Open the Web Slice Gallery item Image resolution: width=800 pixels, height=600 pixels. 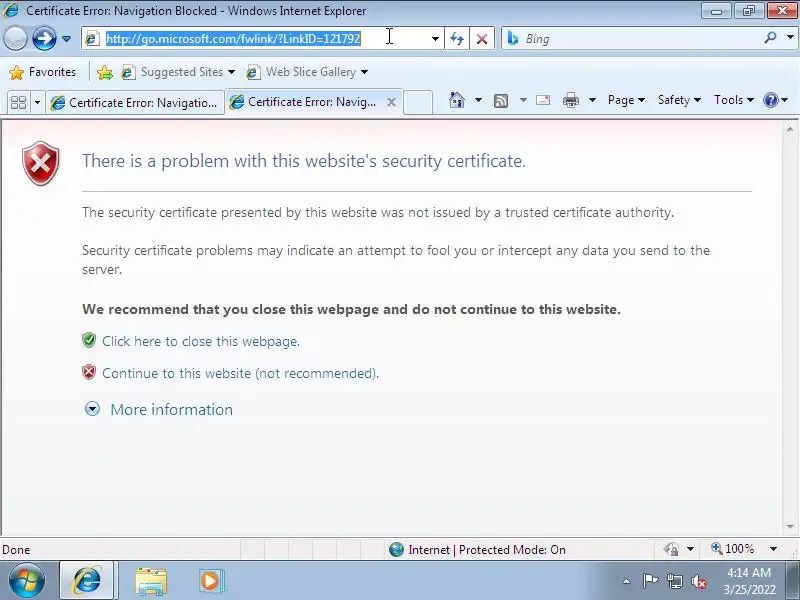coord(307,72)
